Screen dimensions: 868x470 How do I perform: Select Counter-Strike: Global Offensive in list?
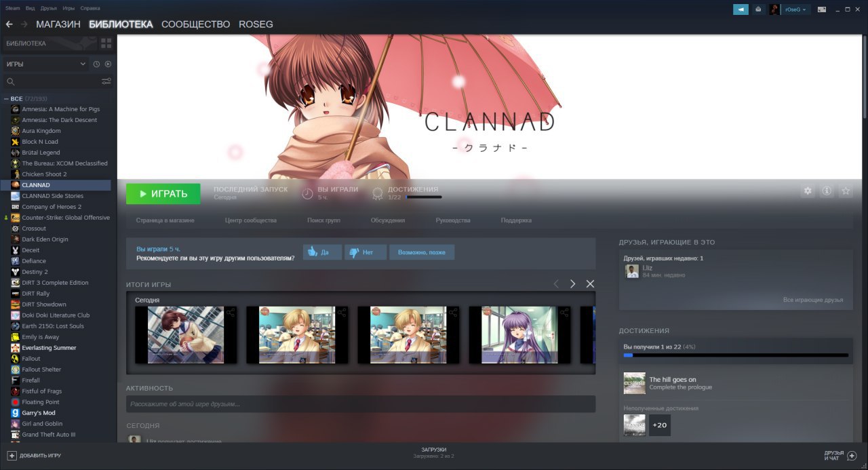(x=66, y=218)
